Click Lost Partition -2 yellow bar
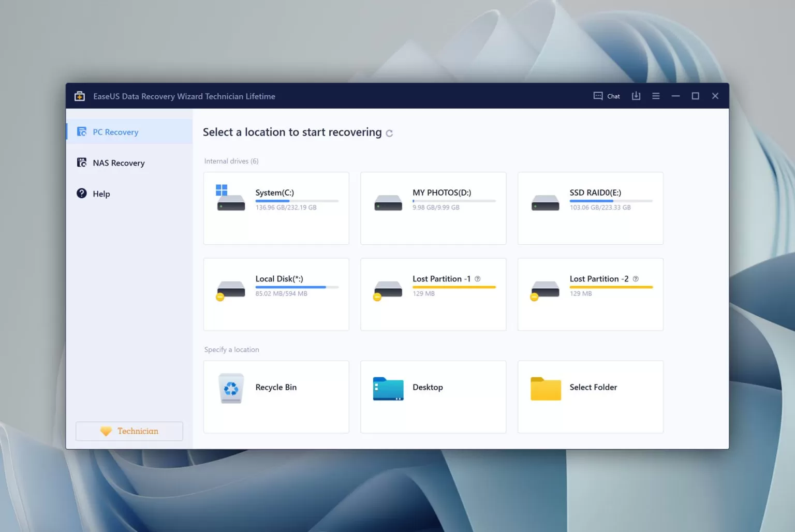Screen dimensions: 795x532 611,287
